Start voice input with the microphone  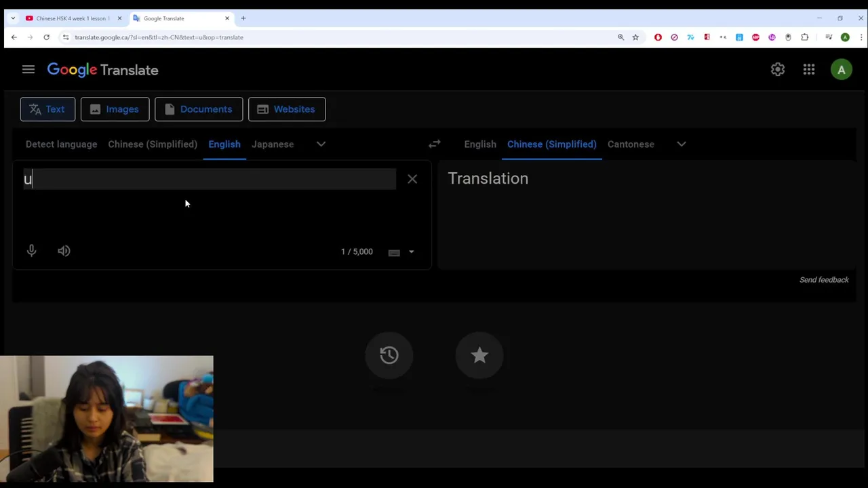pos(31,251)
